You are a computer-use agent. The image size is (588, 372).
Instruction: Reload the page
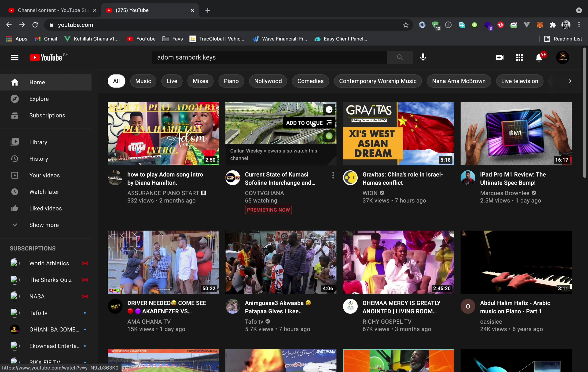(35, 25)
